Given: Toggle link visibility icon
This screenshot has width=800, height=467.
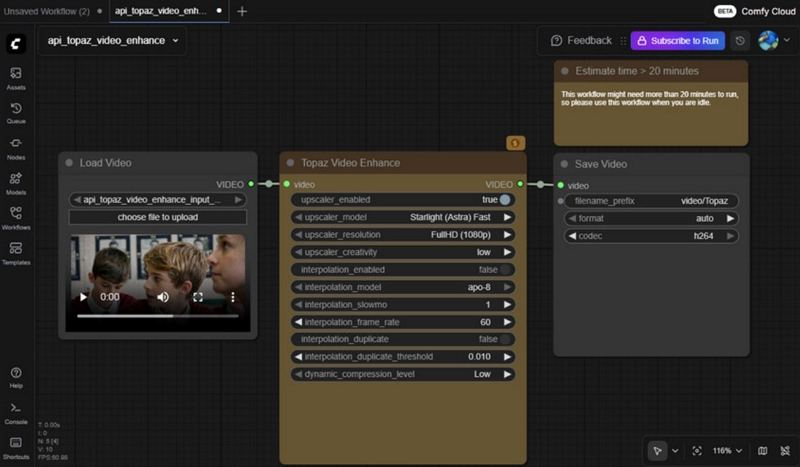Looking at the screenshot, I should click(785, 451).
